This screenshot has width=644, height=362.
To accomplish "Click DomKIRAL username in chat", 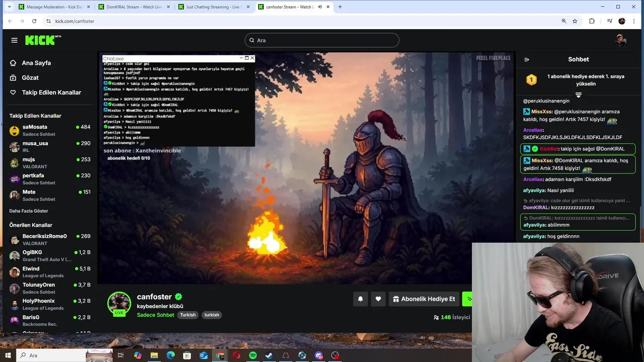I will click(x=536, y=207).
